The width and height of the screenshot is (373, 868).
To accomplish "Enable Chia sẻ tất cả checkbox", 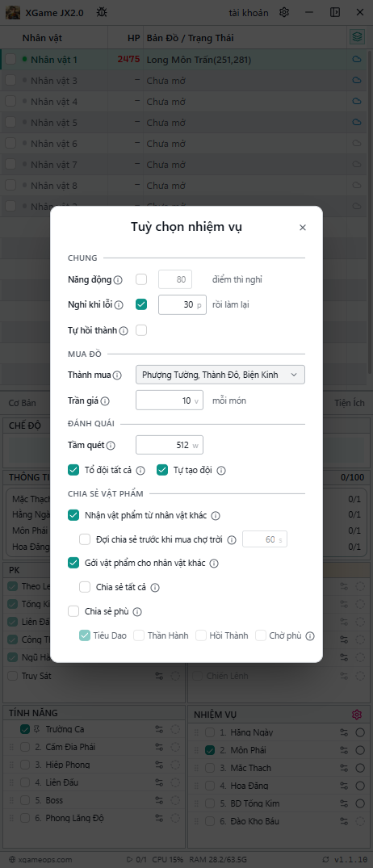I will coord(85,587).
